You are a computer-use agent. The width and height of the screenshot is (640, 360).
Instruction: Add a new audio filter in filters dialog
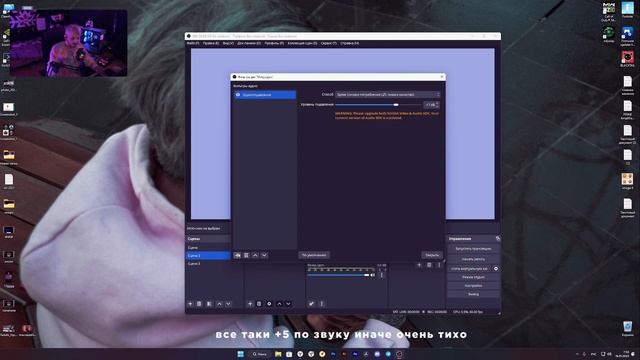[237, 255]
